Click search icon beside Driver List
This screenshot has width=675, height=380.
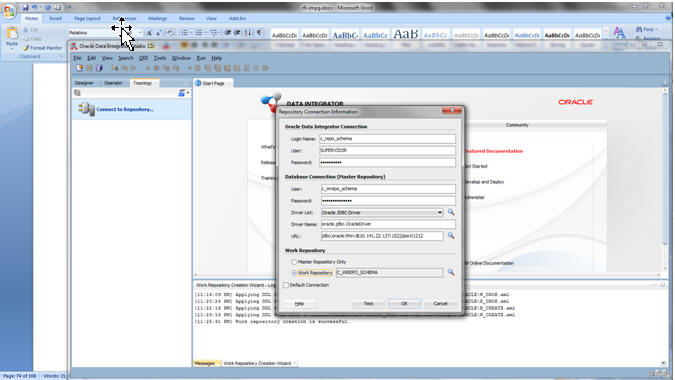451,212
